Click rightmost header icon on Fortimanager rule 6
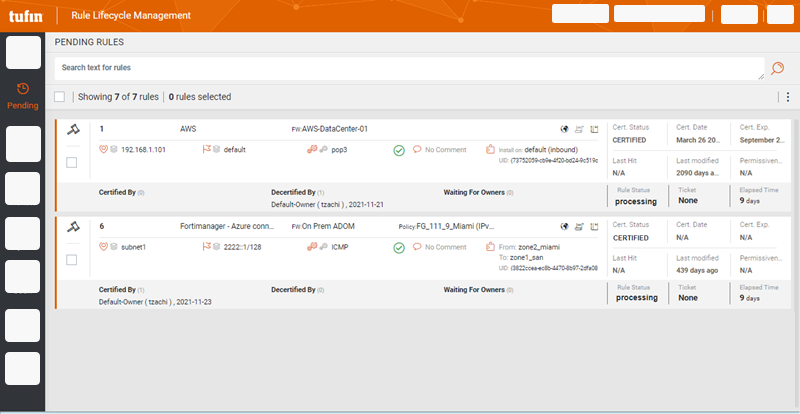800x414 pixels. click(594, 226)
